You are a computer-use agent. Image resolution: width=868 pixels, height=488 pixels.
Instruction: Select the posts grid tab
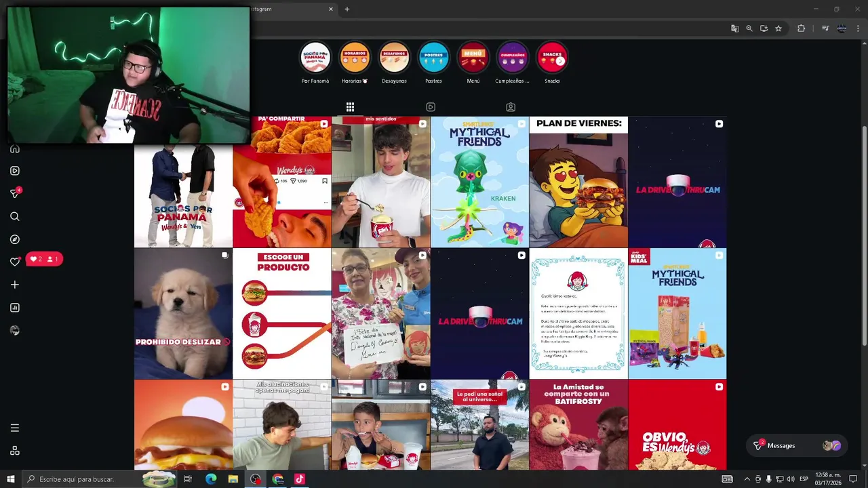click(350, 107)
